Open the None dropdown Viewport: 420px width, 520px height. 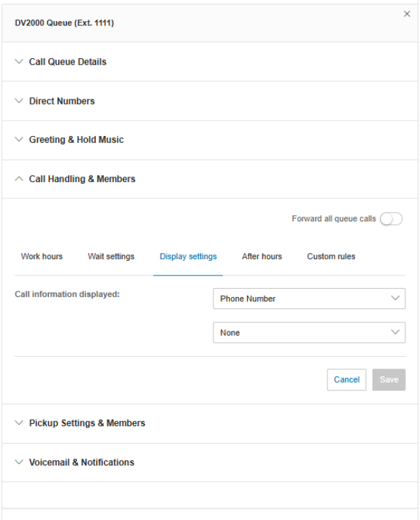[x=309, y=333]
